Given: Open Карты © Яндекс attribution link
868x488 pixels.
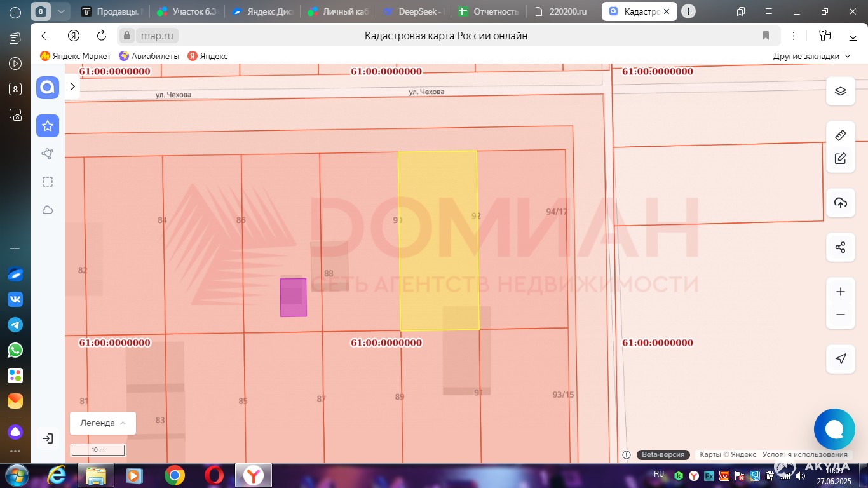Looking at the screenshot, I should pos(728,454).
